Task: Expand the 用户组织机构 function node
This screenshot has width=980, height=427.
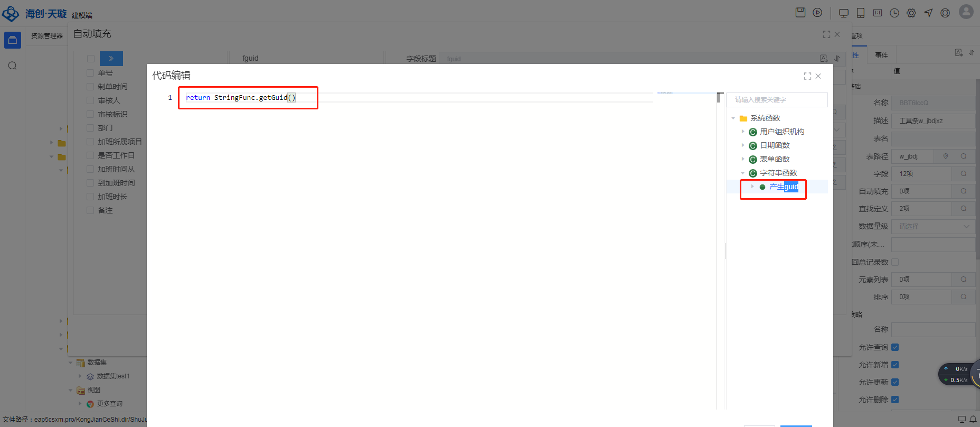Action: (x=743, y=132)
